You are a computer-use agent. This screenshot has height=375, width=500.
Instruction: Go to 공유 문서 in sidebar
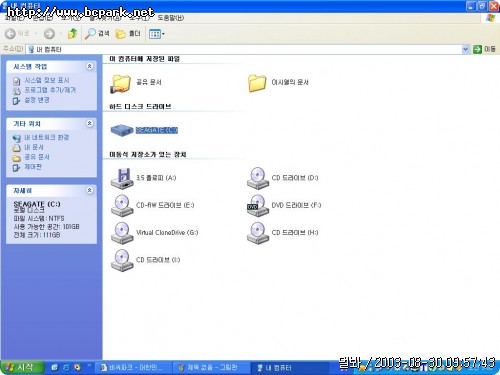point(37,157)
